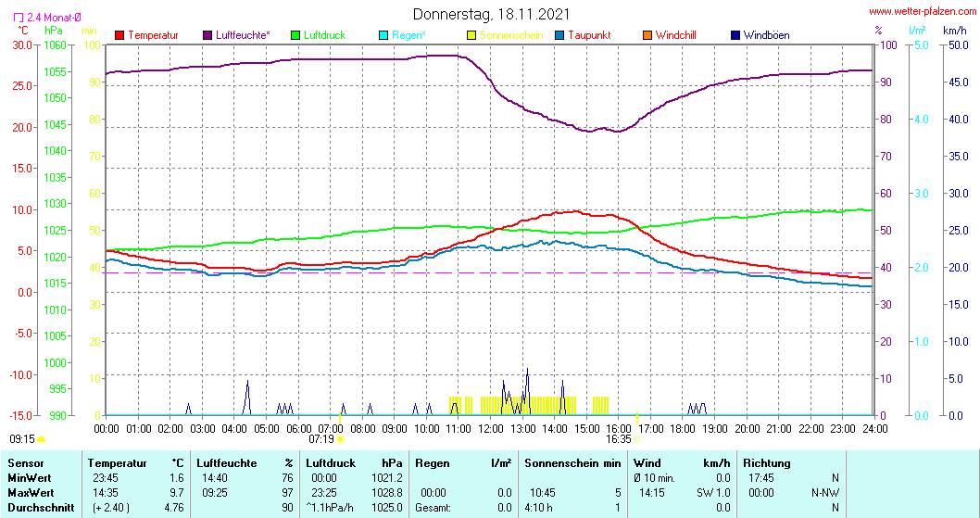Screen dimensions: 980x518
Task: Click the sunshine time 10:45
Action: point(543,493)
